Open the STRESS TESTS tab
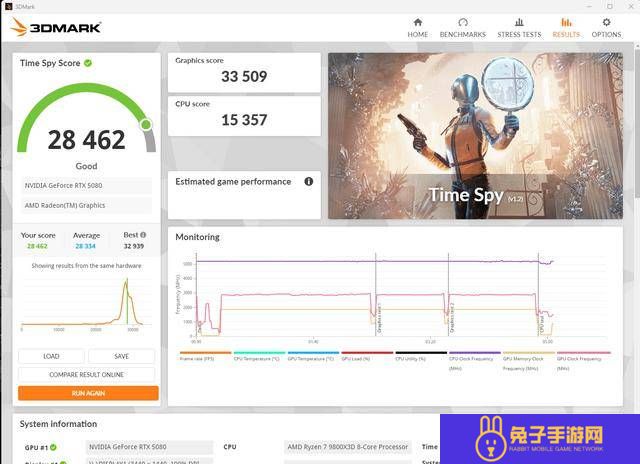The image size is (640, 464). 519,28
